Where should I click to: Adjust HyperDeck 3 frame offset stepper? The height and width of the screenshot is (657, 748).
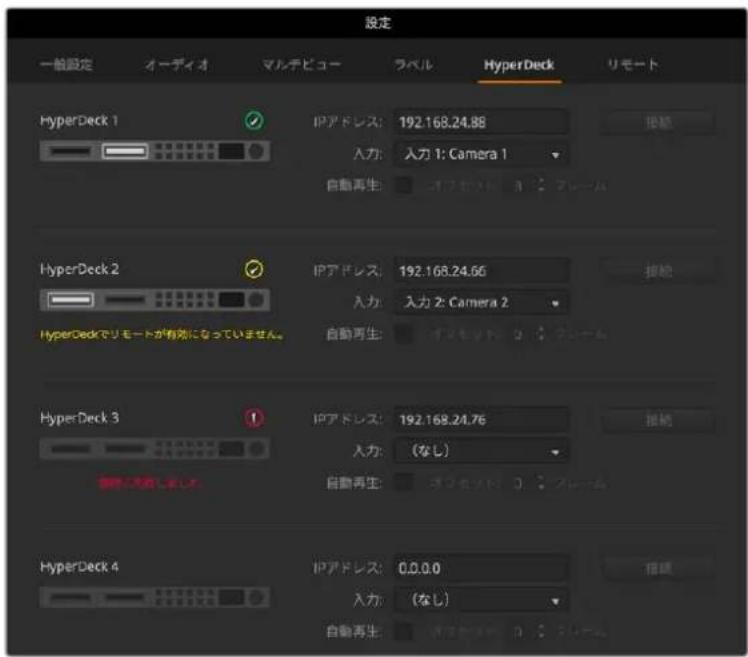click(x=540, y=483)
